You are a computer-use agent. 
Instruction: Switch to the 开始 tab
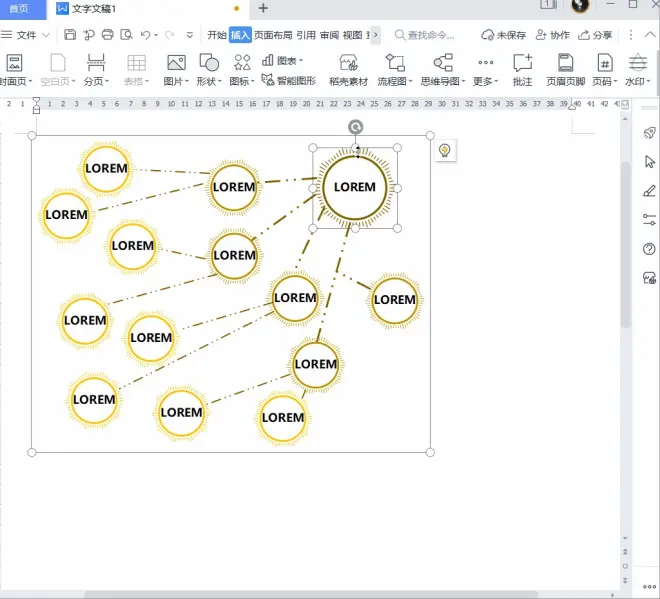[217, 35]
